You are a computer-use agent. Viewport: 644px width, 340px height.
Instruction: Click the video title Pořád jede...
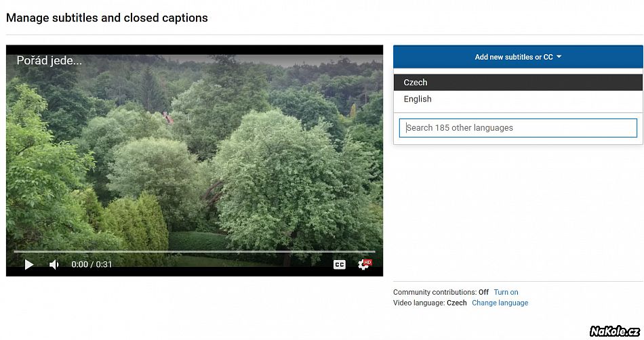49,61
